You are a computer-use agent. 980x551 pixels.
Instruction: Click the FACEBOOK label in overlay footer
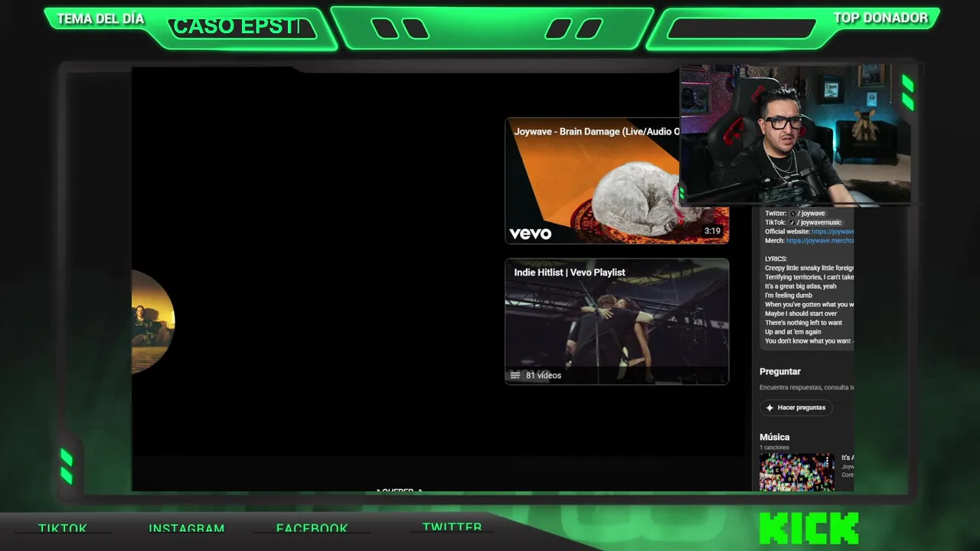pos(312,528)
